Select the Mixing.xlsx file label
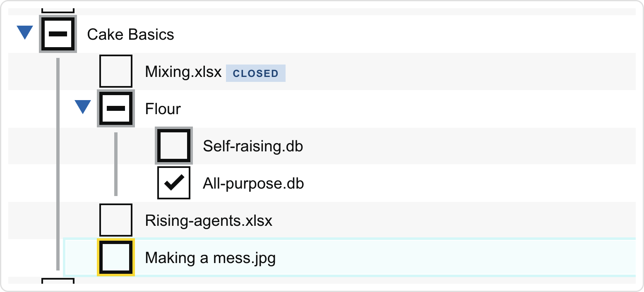 pos(183,72)
